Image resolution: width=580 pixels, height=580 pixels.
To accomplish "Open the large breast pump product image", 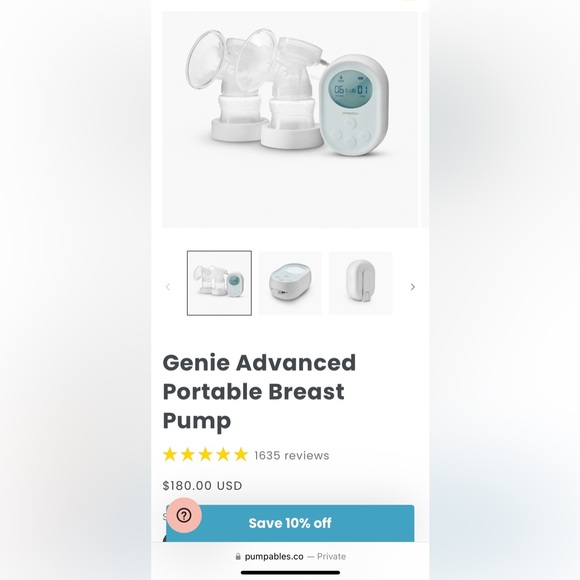I will [290, 119].
